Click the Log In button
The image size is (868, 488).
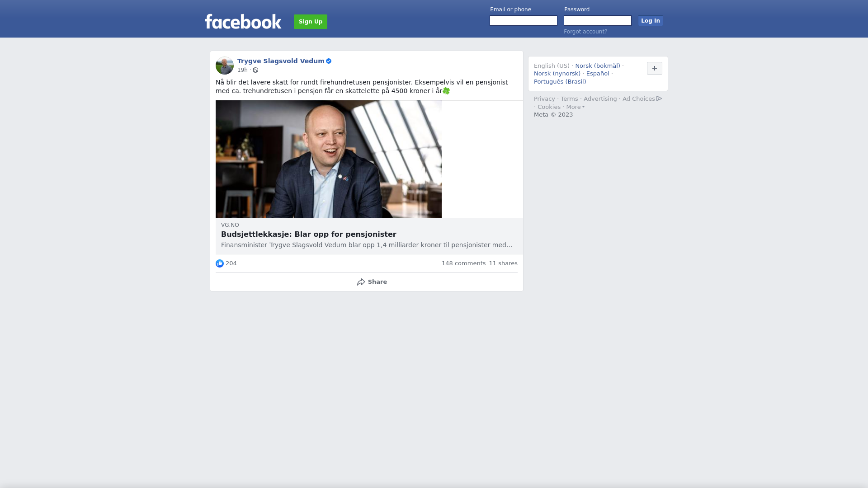click(651, 21)
